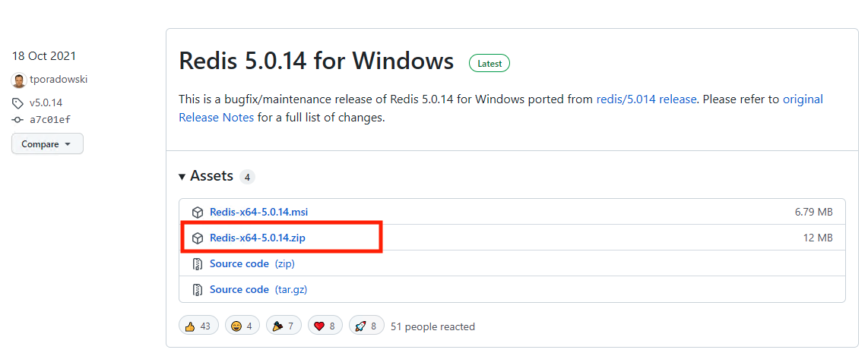Download Redis-x64-5.0.14.msi
The image size is (868, 356).
[x=258, y=212]
